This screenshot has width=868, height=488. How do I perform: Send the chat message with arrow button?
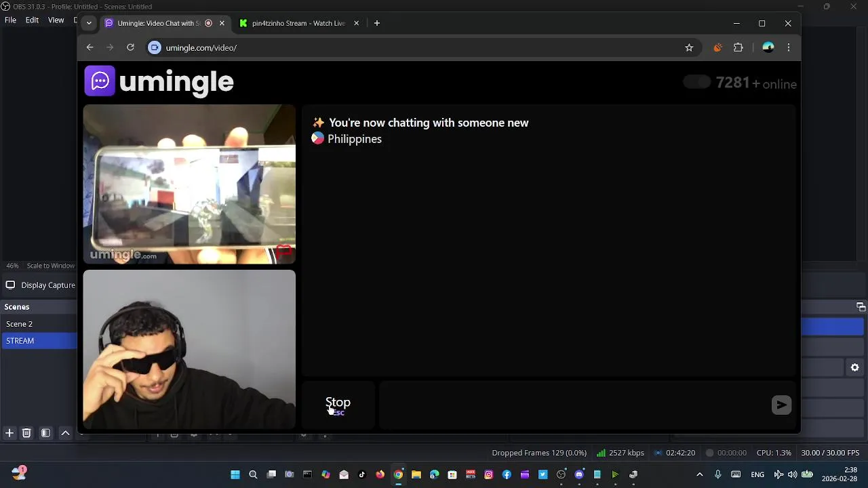(781, 405)
